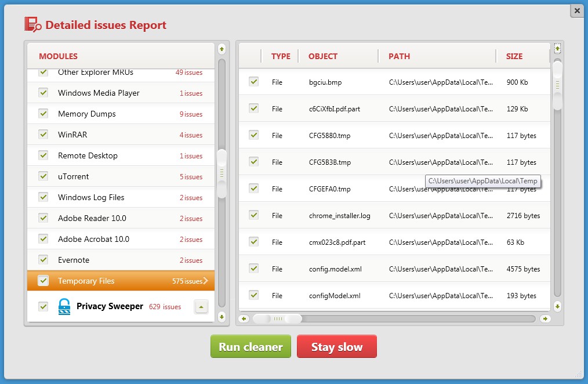588x384 pixels.
Task: Select the Evernote module name
Action: 74,260
